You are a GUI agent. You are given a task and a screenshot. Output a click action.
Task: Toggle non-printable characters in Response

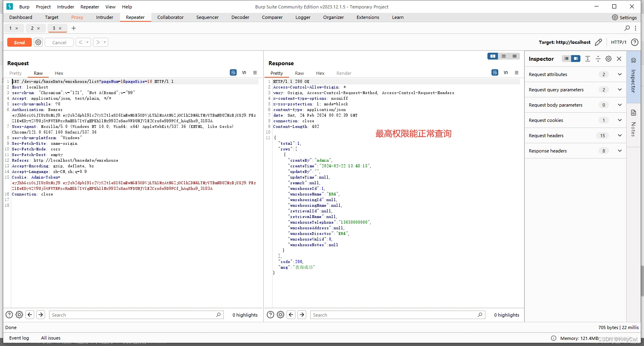pyautogui.click(x=506, y=72)
